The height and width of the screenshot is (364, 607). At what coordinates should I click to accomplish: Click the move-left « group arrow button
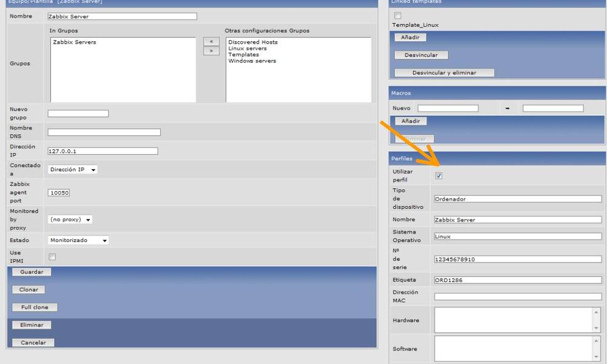(211, 41)
